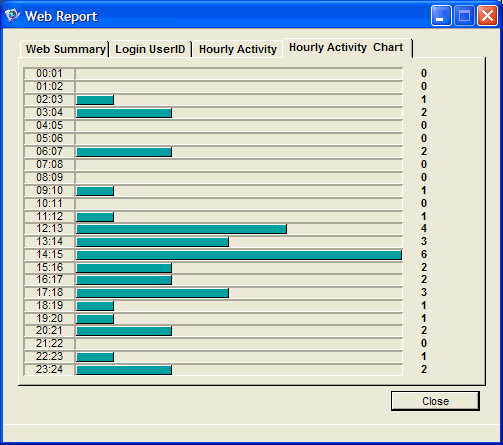Click the 14:15 bar with six hits
The image size is (503, 445).
pos(239,255)
